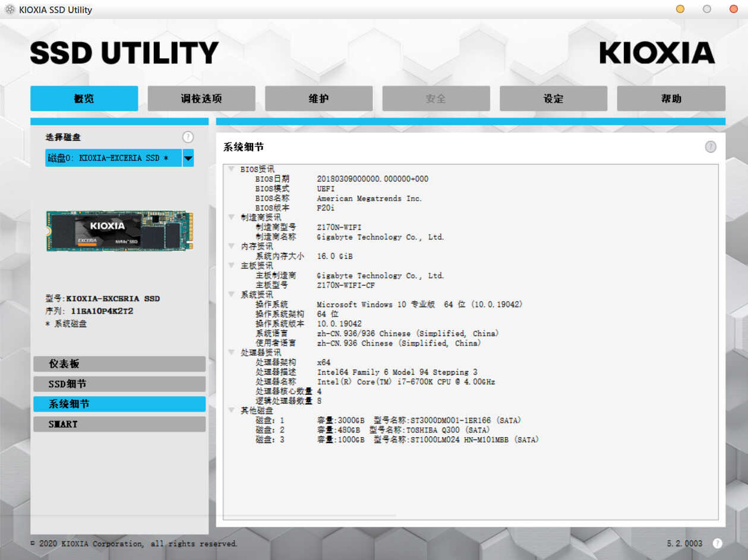Screen dimensions: 748x560
Task: Select the 磁盘0: KIOXIA-EXCERIA SSD combo box field
Action: pyautogui.click(x=113, y=158)
